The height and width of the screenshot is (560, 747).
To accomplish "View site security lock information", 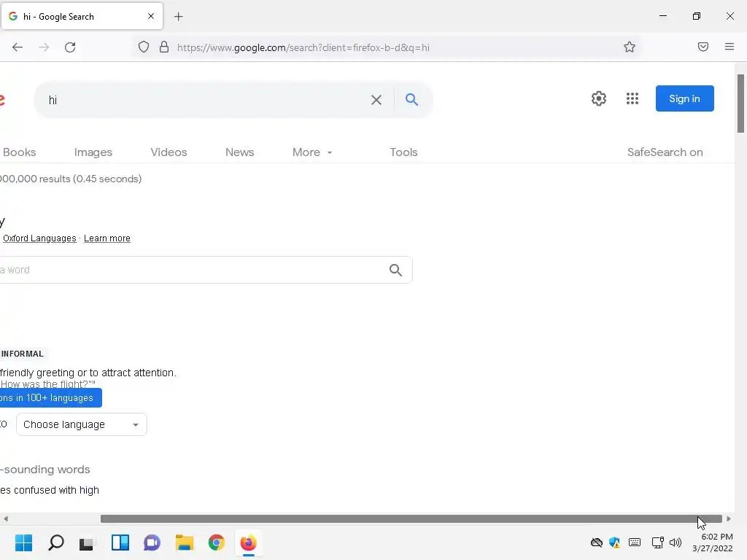I will 164,47.
